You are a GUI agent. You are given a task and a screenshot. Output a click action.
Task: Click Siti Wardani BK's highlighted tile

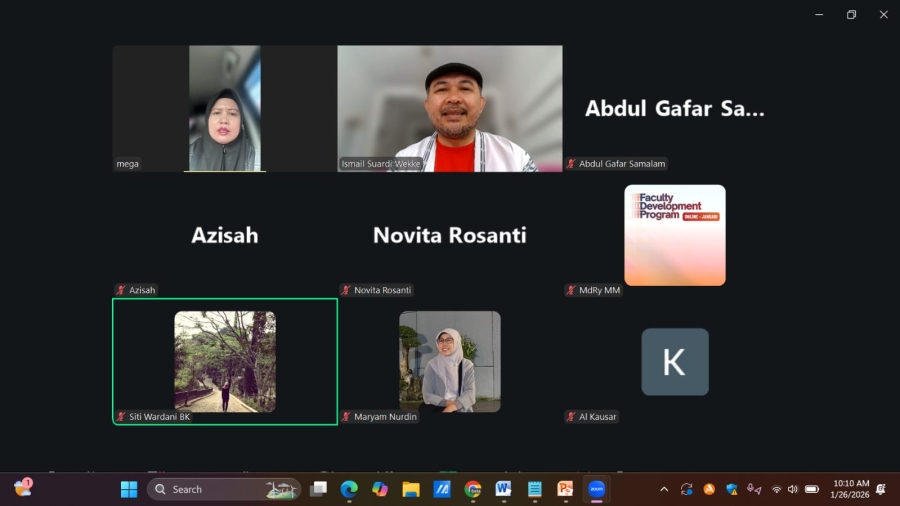pos(224,361)
